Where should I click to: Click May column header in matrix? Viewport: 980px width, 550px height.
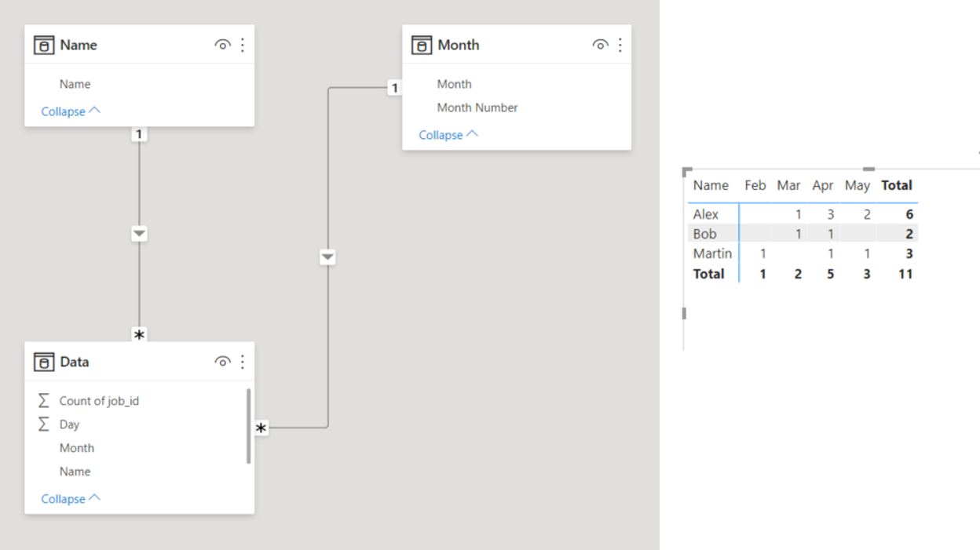point(857,186)
